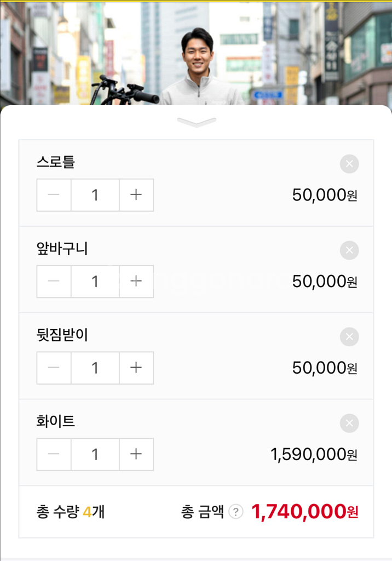Collapse the option sheet via chevron
The height and width of the screenshot is (561, 392).
click(x=196, y=123)
